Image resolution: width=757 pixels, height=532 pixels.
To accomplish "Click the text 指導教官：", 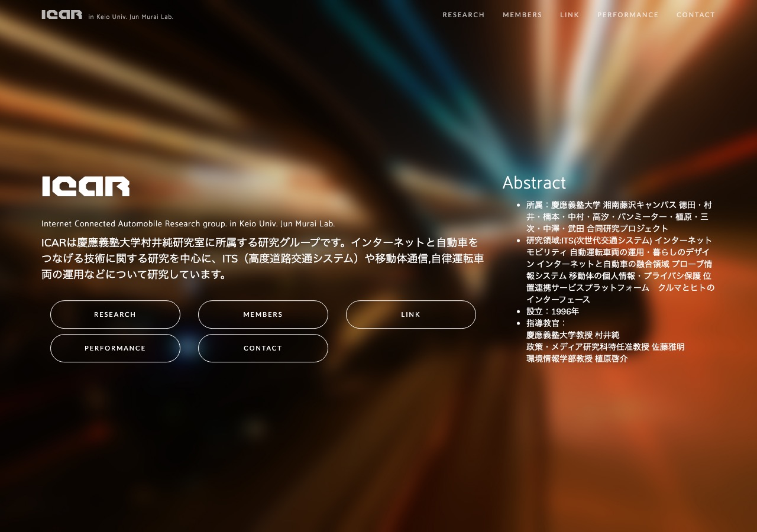I will 547,323.
